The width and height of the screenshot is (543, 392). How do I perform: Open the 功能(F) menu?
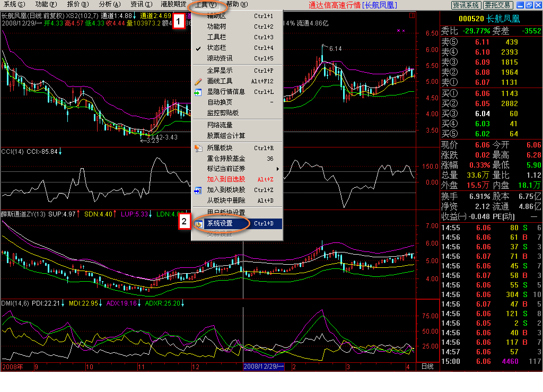pyautogui.click(x=46, y=4)
